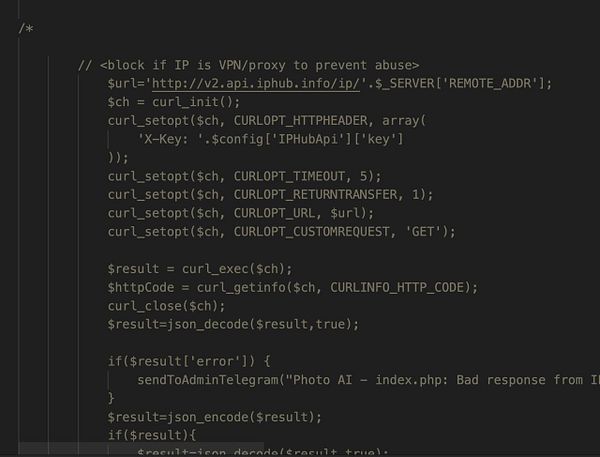Click on CURLOPT_RETURNTRANSFER option
Viewport: 600px width, 457px height.
click(316, 195)
